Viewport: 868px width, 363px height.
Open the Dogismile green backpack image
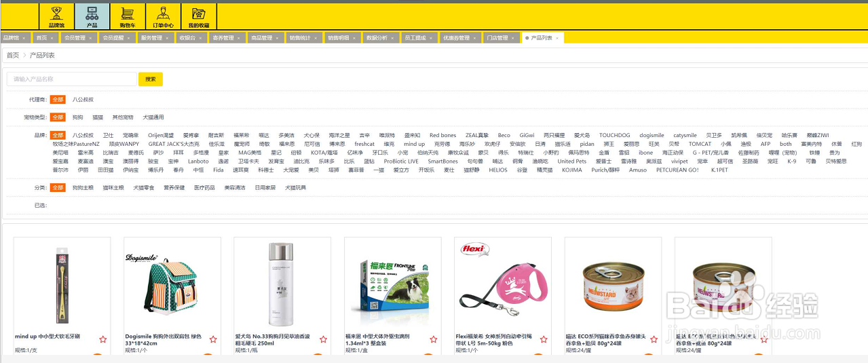coord(161,285)
